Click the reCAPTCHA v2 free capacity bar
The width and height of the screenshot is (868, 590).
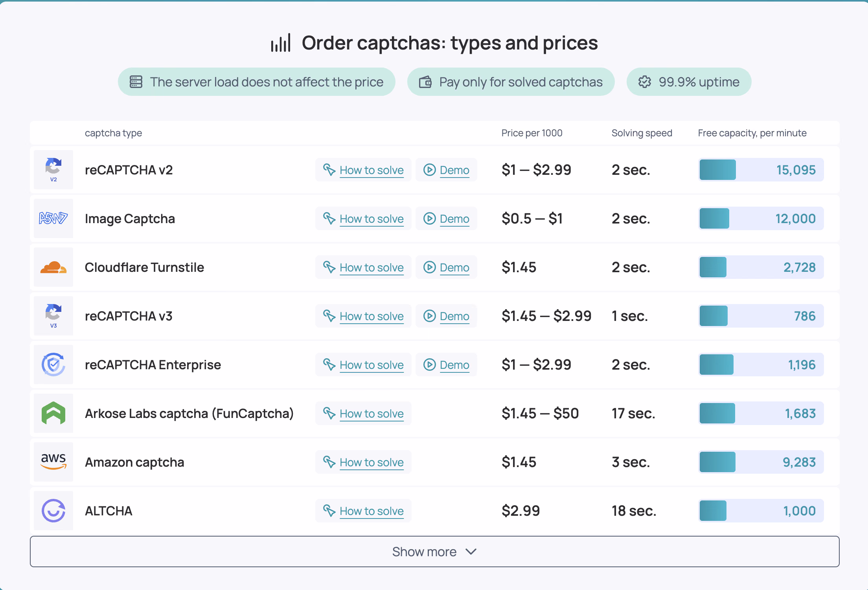761,170
